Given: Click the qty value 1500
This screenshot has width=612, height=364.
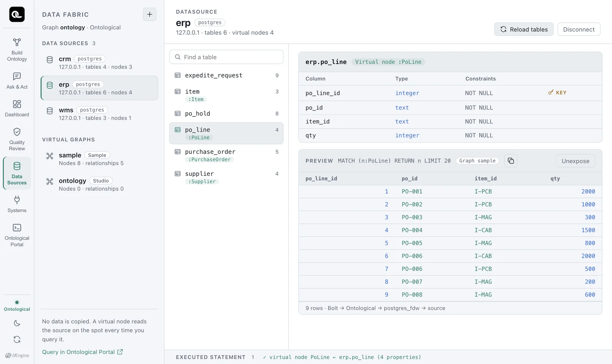Looking at the screenshot, I should point(588,230).
